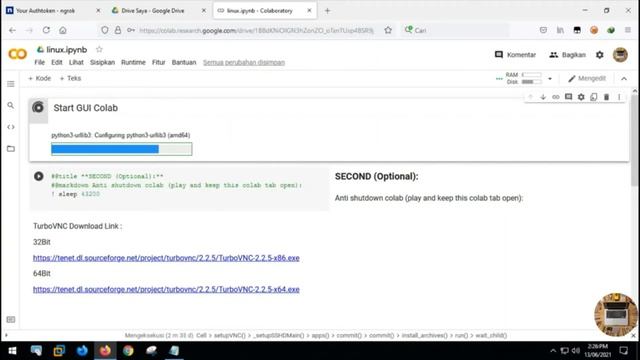The height and width of the screenshot is (360, 640).
Task: Stop the running Start GUI Colab cell
Action: click(x=38, y=107)
